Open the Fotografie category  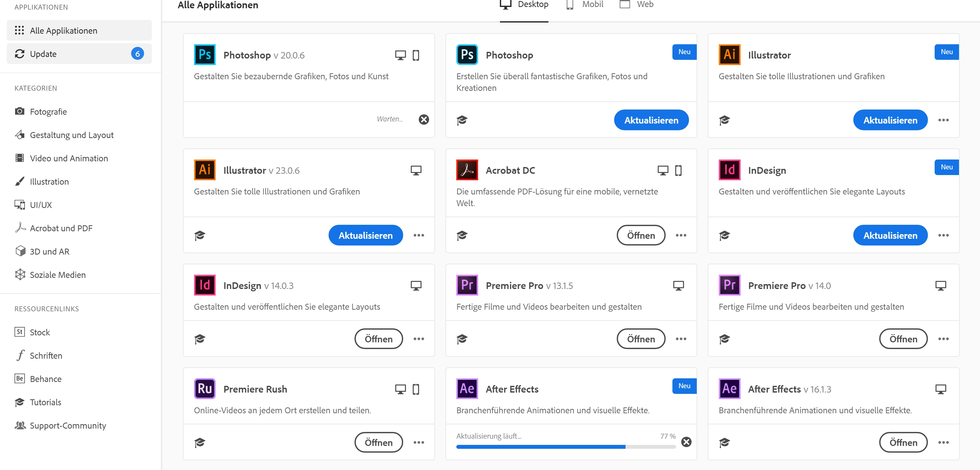(48, 111)
